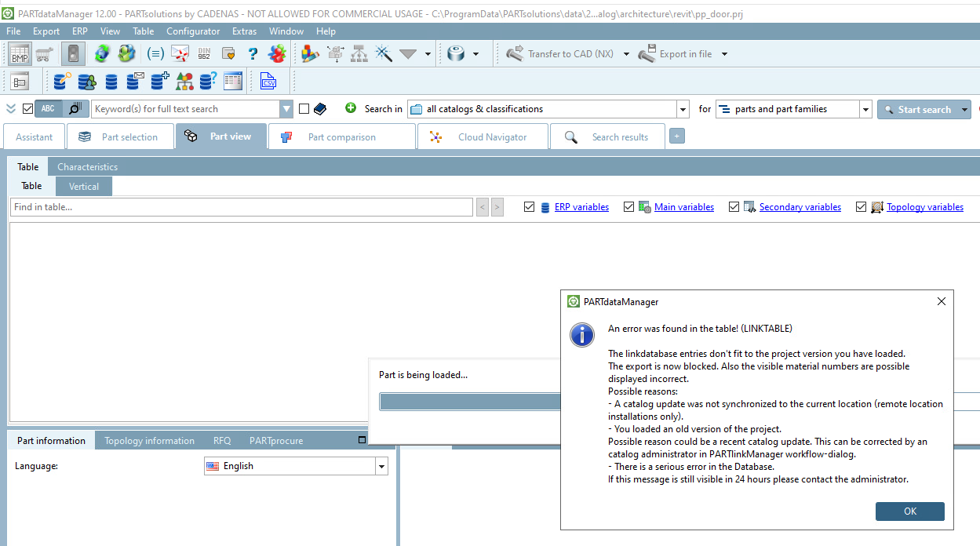Open the Start search dropdown arrow
The height and width of the screenshot is (546, 980).
tap(964, 110)
